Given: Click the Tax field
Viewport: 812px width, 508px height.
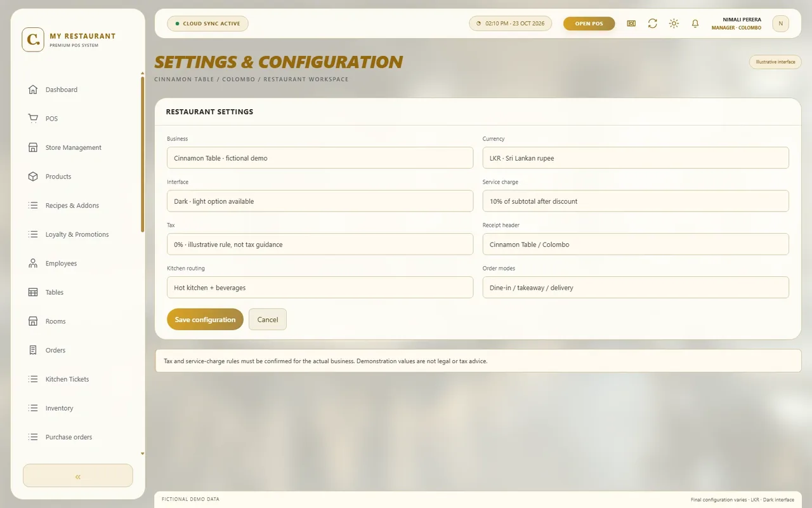Looking at the screenshot, I should tap(320, 244).
